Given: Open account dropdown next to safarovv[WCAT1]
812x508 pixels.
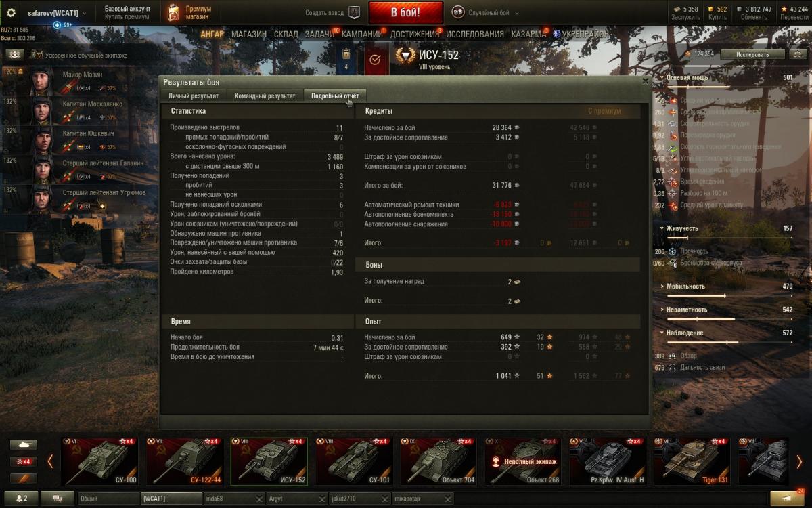Looking at the screenshot, I should point(85,14).
